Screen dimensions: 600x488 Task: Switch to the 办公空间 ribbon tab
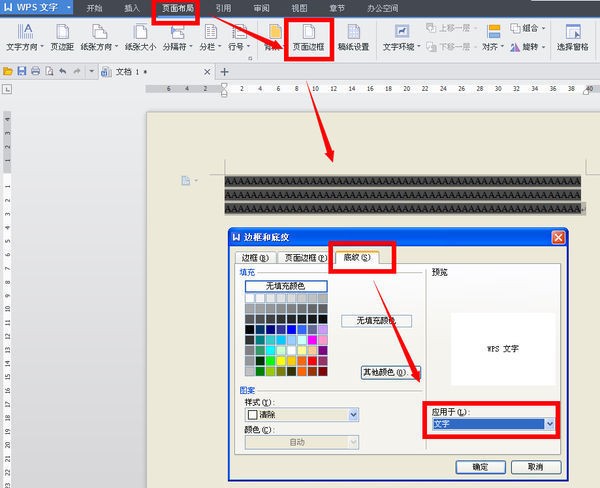[x=383, y=8]
